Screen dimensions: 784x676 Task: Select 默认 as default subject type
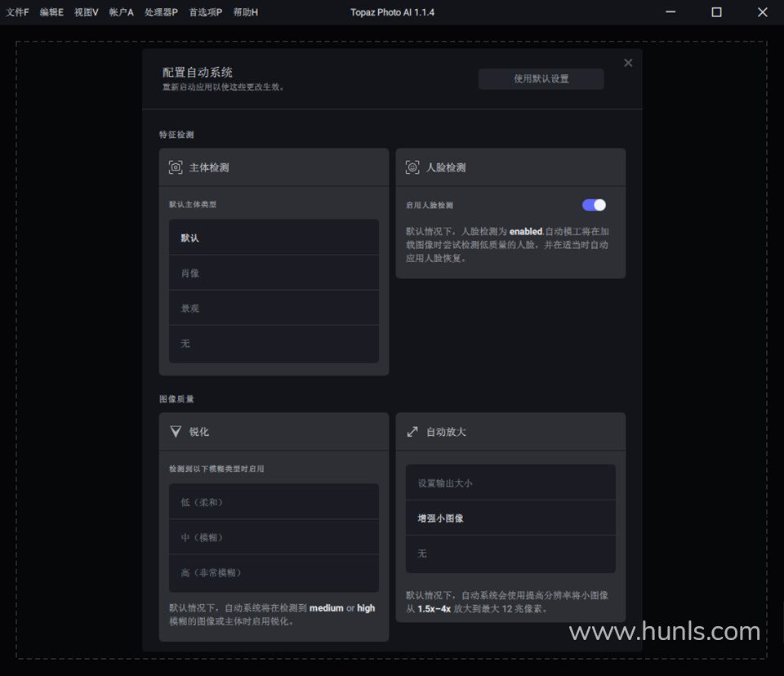[274, 238]
